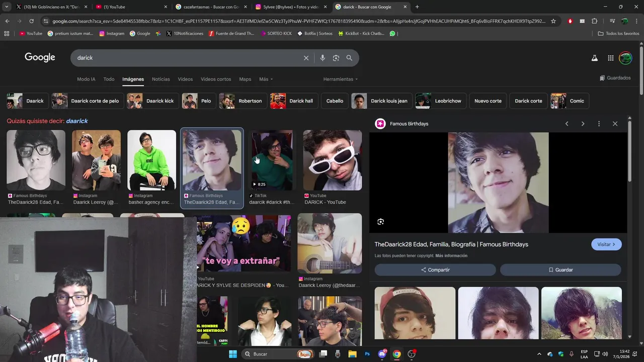Open the Todos los favoritos folder
This screenshot has width=644, height=362.
coord(618,33)
